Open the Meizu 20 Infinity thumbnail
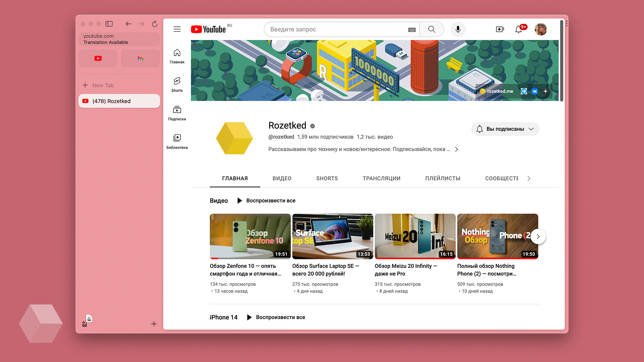This screenshot has width=644, height=362. click(x=415, y=236)
